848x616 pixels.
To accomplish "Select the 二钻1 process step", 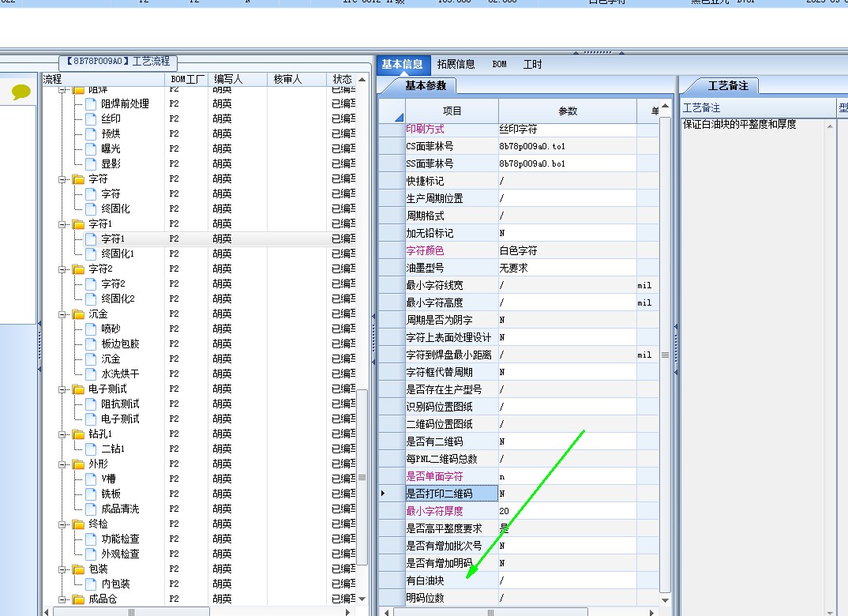I will tap(113, 449).
